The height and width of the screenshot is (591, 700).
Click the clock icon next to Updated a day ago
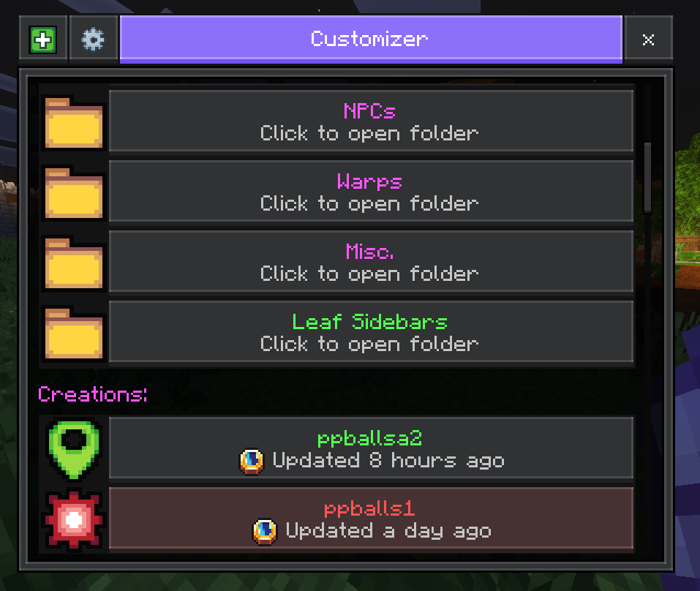(265, 532)
